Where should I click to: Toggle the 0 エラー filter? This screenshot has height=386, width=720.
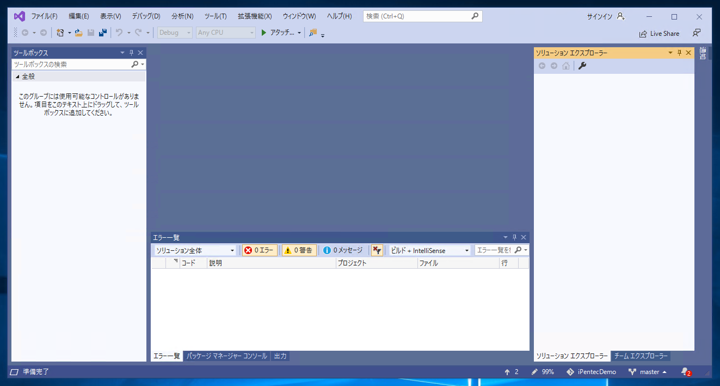click(259, 250)
